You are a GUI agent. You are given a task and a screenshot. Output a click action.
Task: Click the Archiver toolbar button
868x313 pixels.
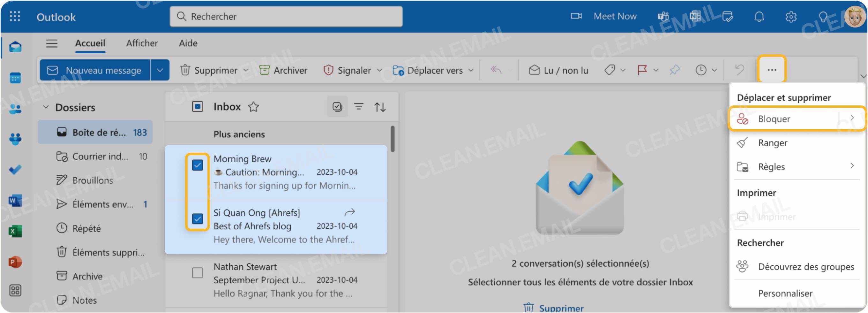click(283, 70)
